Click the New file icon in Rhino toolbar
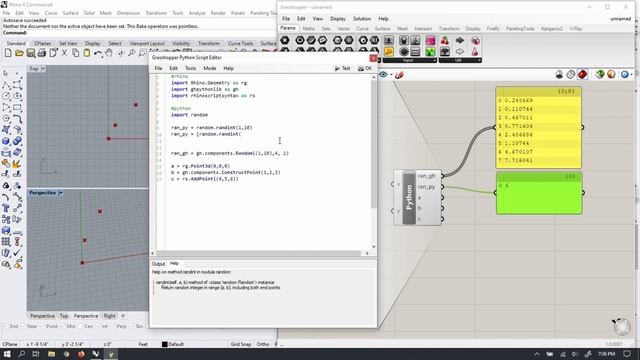The image size is (640, 360). point(8,53)
